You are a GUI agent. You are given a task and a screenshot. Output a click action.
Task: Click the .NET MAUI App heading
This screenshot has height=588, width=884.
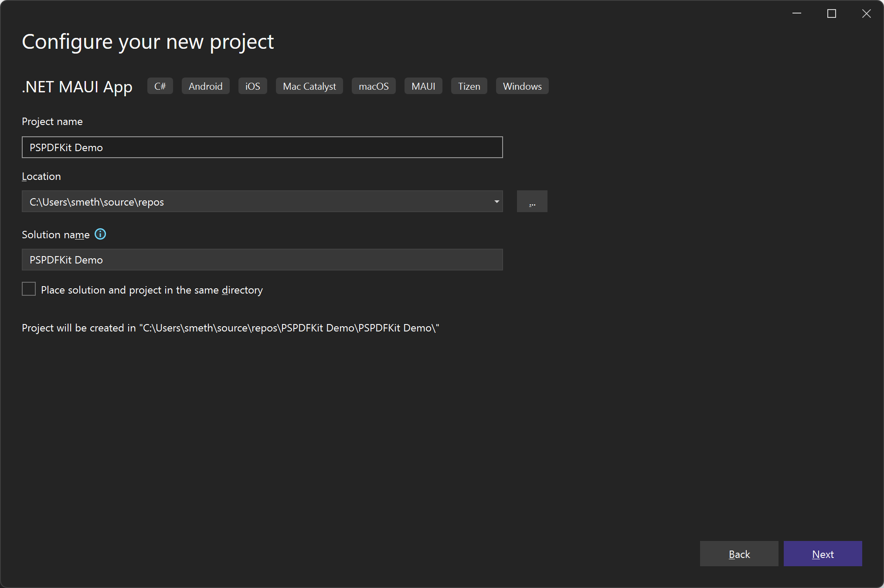pyautogui.click(x=77, y=87)
